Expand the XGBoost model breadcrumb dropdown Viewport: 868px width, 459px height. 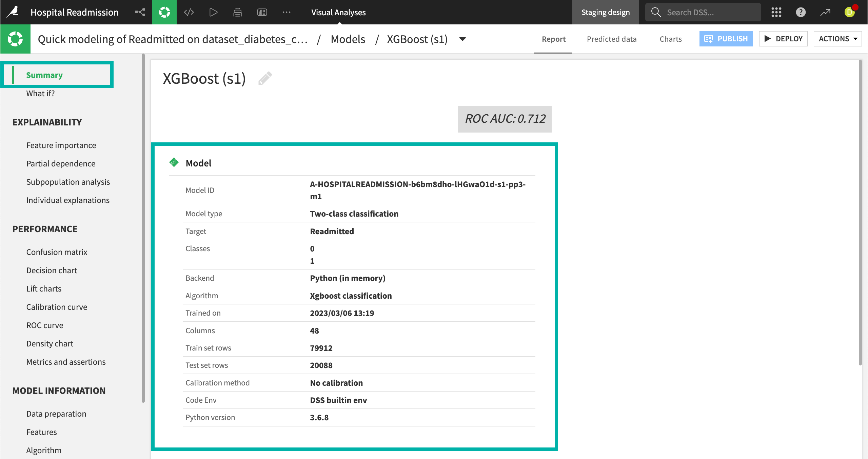coord(463,39)
